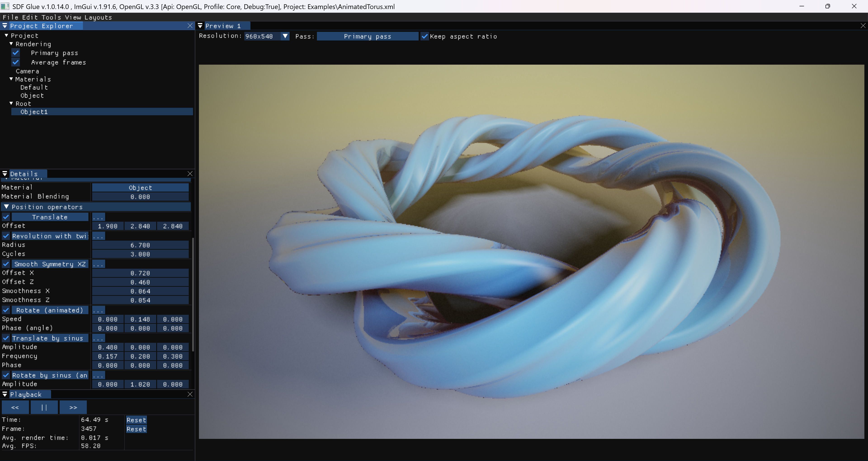This screenshot has height=461, width=868.
Task: Open options menu for Rotate by sinus
Action: [98, 375]
